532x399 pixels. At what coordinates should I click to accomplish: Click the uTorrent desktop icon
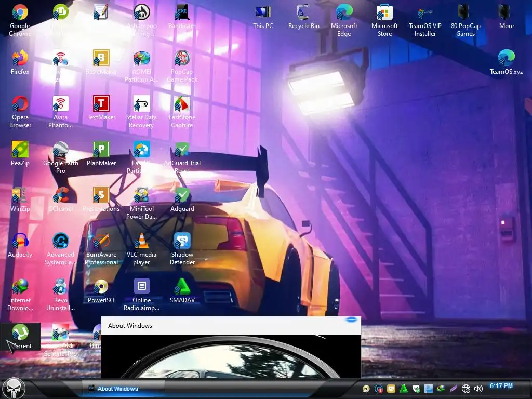20,332
